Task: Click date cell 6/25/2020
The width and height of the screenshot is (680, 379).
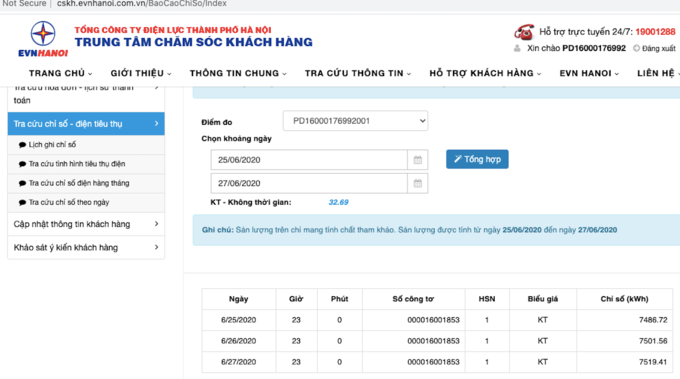Action: point(239,320)
